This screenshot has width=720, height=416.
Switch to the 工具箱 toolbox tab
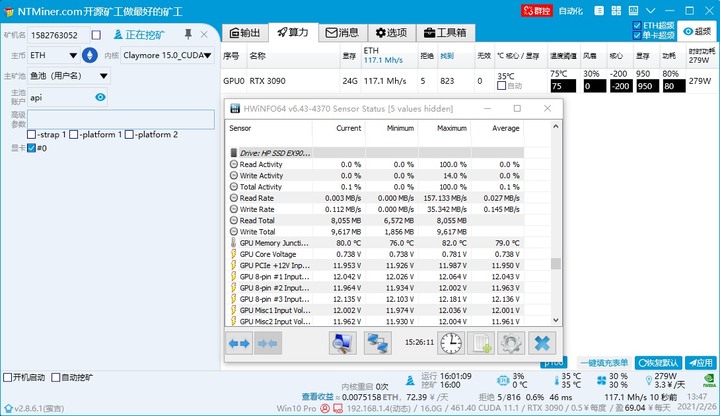click(x=445, y=33)
